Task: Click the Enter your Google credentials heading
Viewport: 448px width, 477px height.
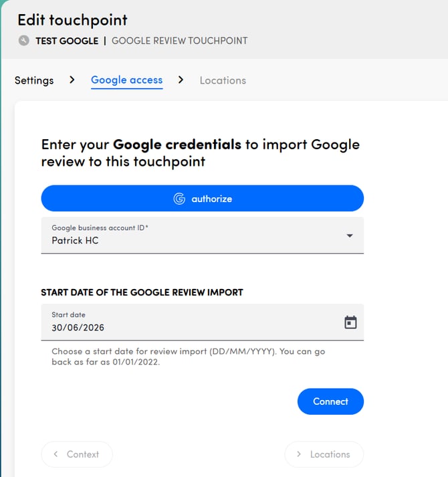Action: click(201, 153)
